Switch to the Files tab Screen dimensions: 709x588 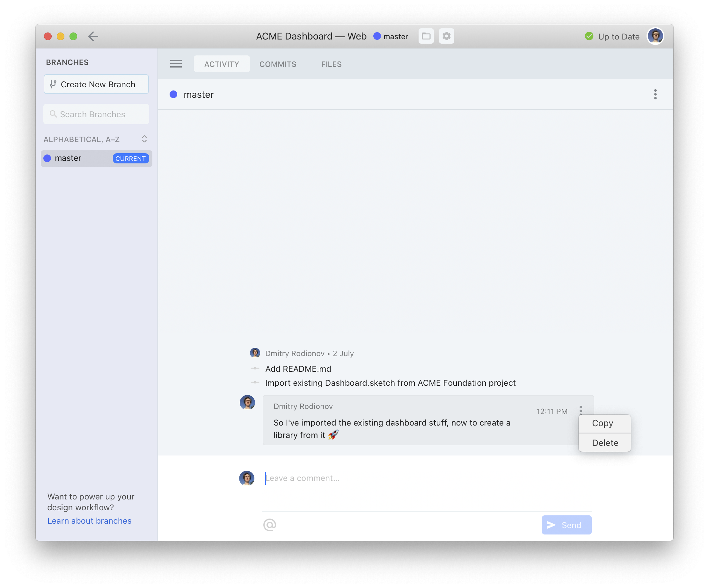pyautogui.click(x=331, y=64)
